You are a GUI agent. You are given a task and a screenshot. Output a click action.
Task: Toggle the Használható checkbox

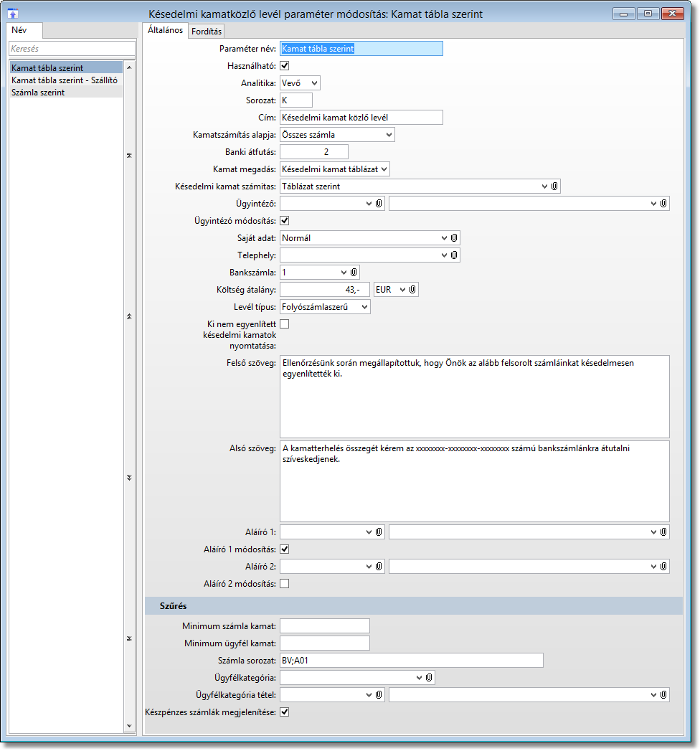(285, 65)
